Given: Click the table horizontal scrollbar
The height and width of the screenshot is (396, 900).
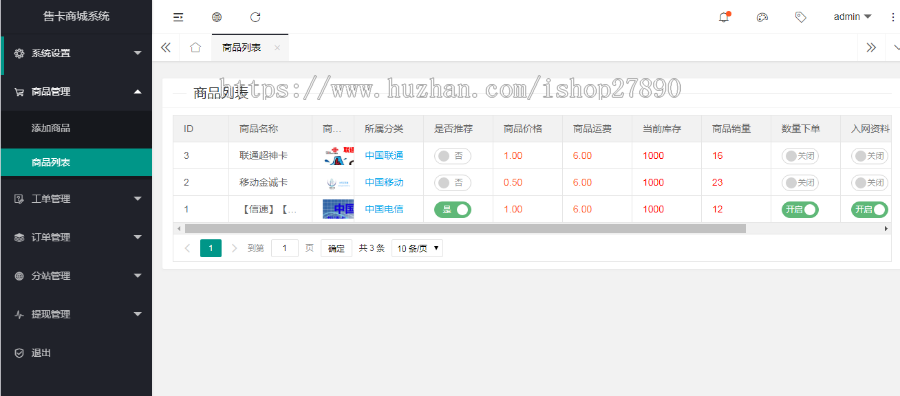Looking at the screenshot, I should click(x=465, y=228).
